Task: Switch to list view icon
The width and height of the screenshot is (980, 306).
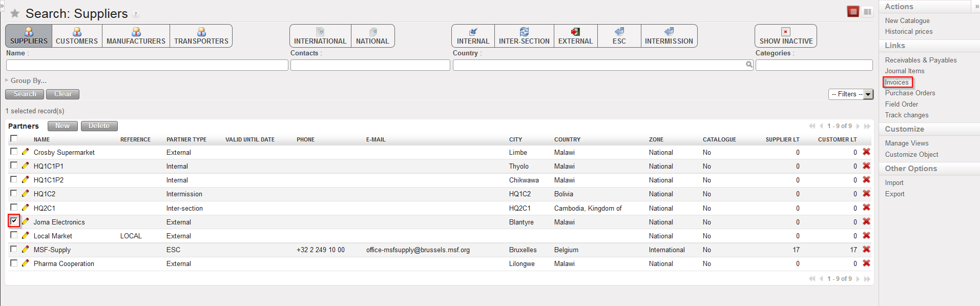Action: (853, 12)
